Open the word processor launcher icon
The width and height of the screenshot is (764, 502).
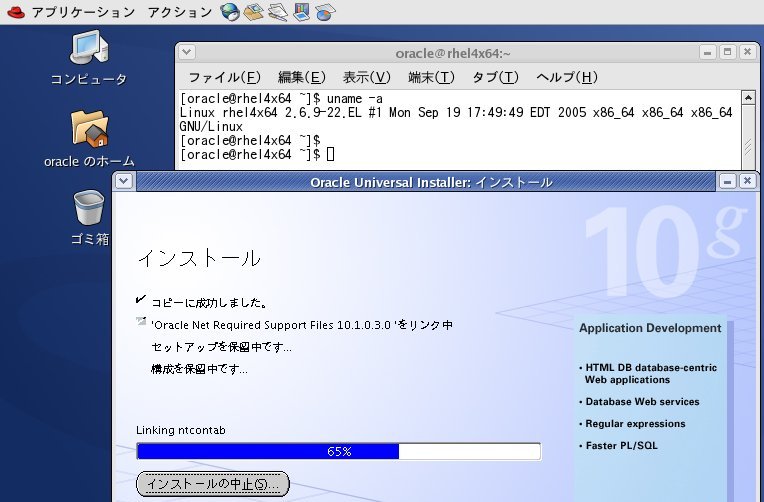[x=278, y=12]
